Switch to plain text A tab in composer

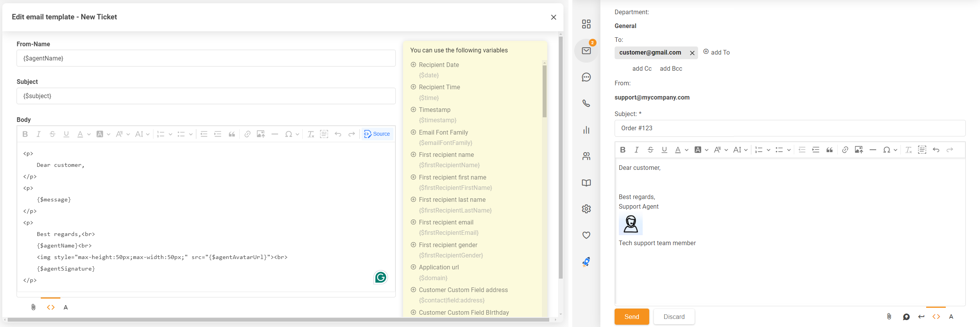[x=951, y=317]
